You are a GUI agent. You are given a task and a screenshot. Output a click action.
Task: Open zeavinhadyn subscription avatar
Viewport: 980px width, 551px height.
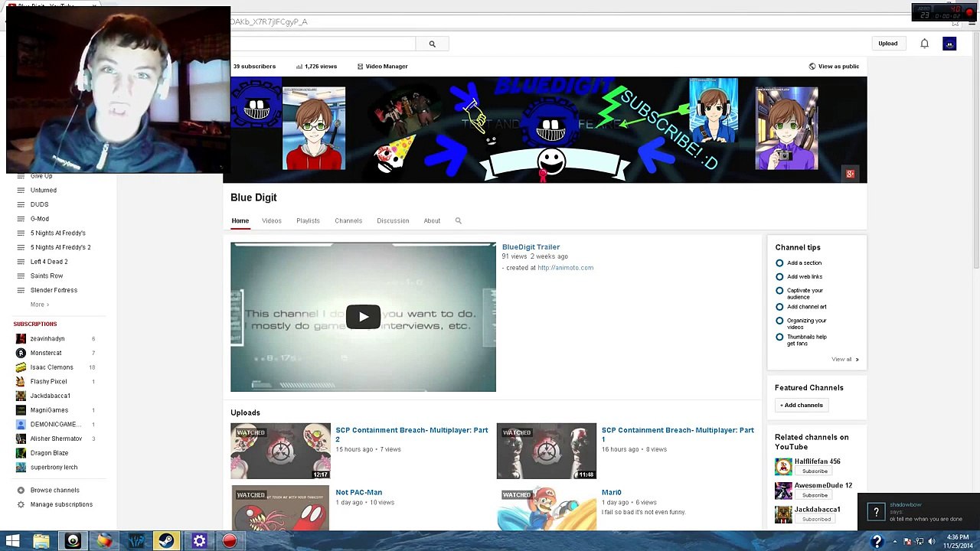[x=21, y=338]
